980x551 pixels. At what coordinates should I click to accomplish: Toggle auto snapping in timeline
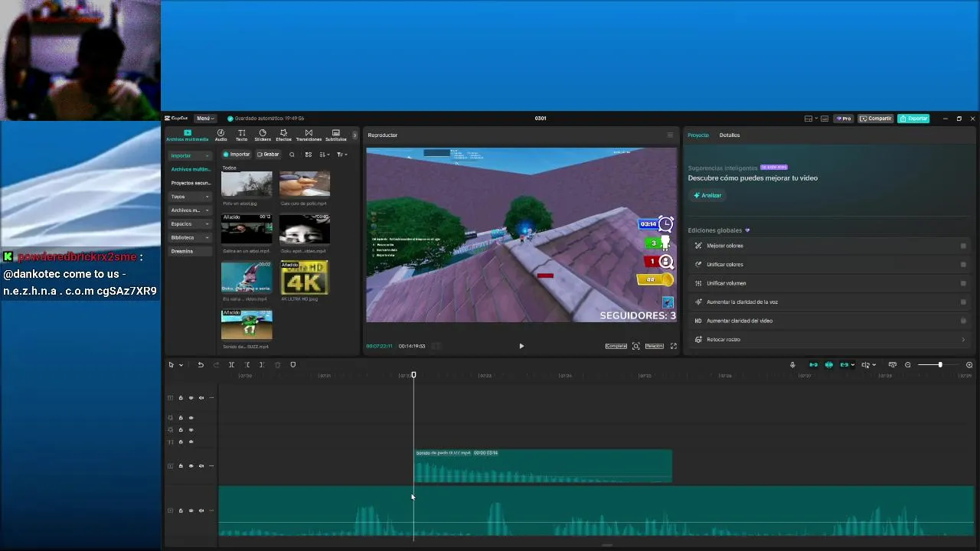coord(828,365)
